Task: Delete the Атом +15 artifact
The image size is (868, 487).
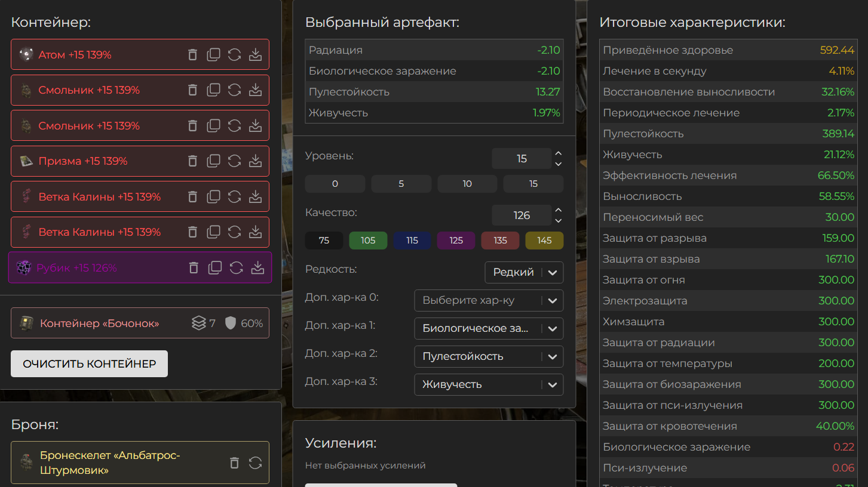Action: tap(192, 55)
